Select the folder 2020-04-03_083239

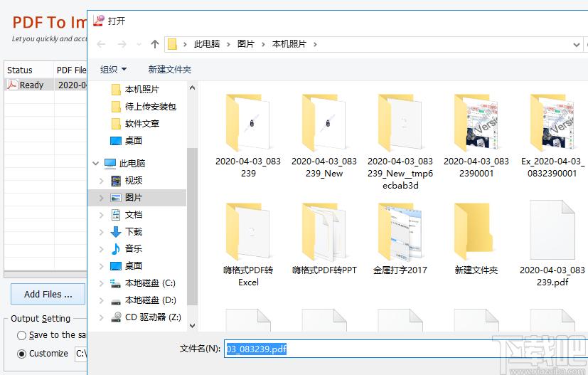(x=248, y=135)
